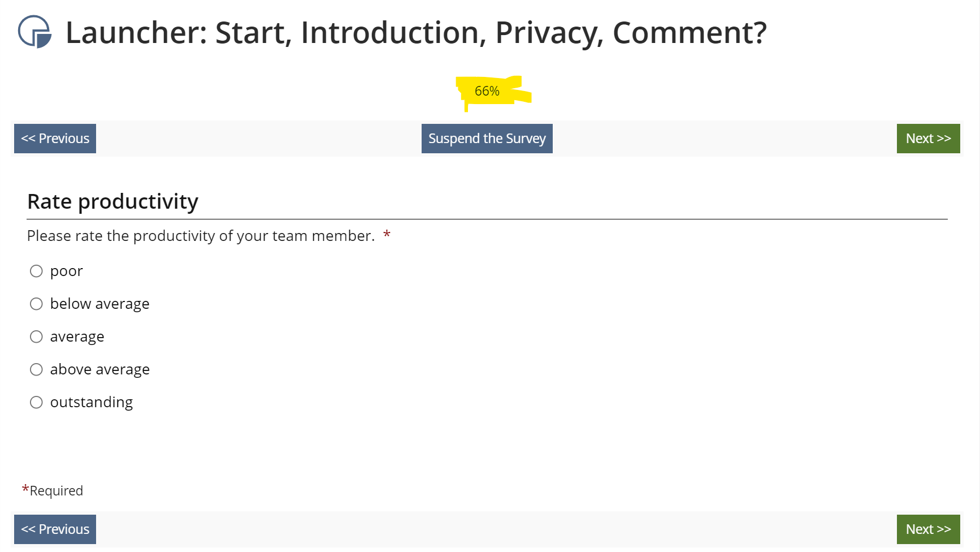This screenshot has height=552, width=980.
Task: Click the 'outstanding' label text
Action: (x=92, y=403)
